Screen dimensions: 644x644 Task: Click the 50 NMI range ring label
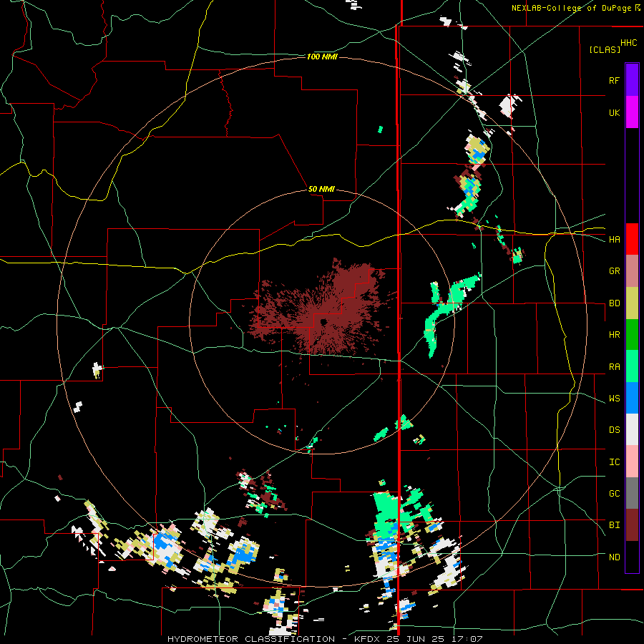[321, 189]
